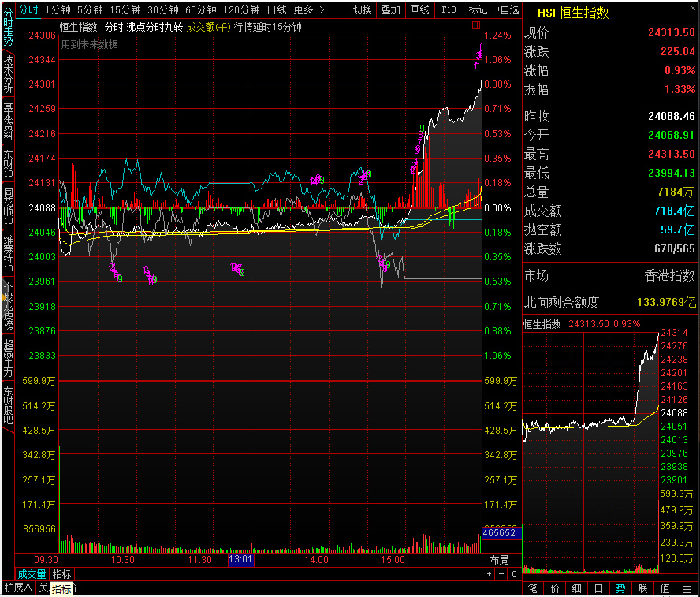Click the F10 company info button
The image size is (700, 597).
[x=449, y=10]
